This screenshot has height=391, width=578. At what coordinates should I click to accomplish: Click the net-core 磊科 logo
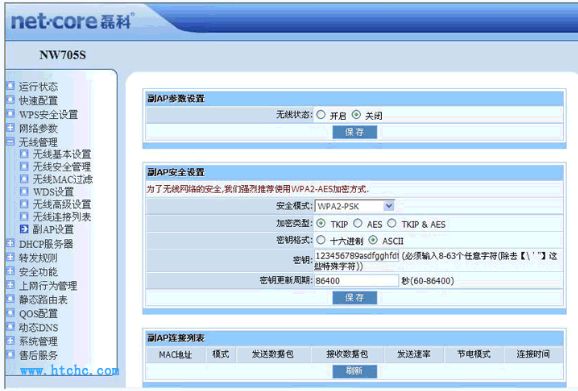click(72, 21)
